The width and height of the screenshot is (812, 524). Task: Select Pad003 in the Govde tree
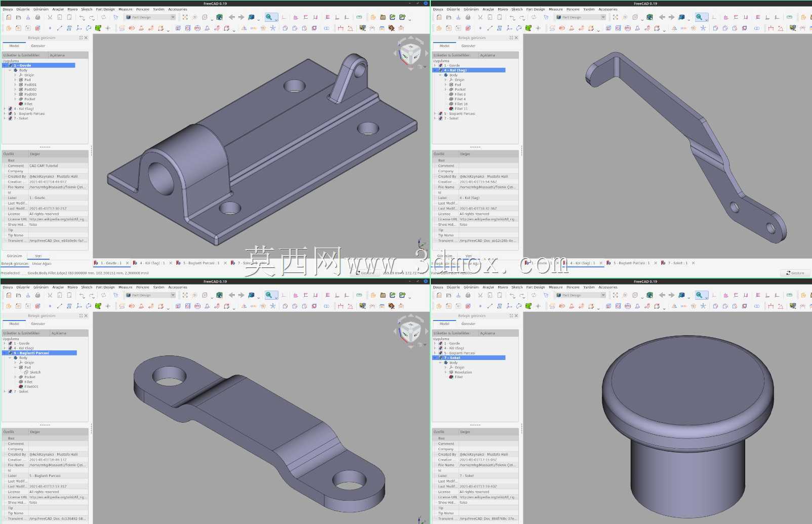tap(30, 94)
